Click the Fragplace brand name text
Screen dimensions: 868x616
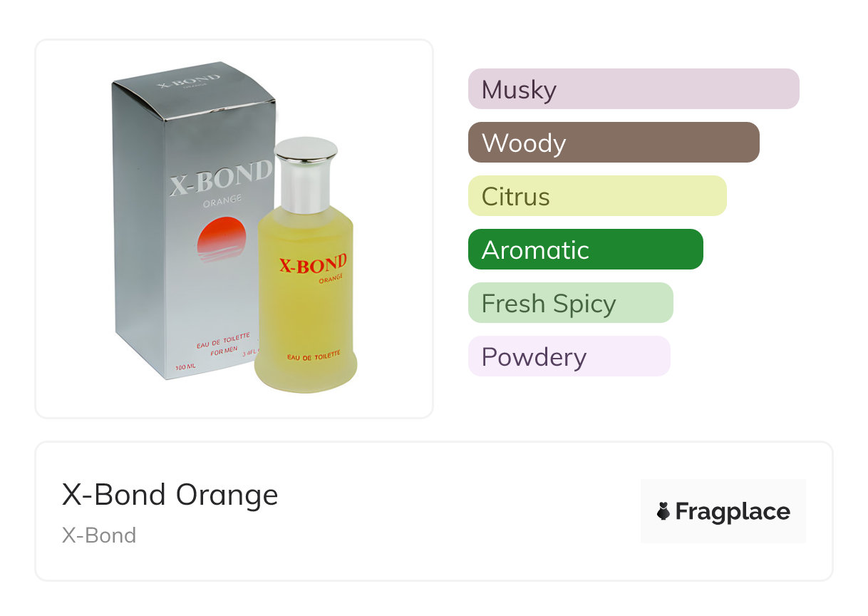tap(733, 511)
